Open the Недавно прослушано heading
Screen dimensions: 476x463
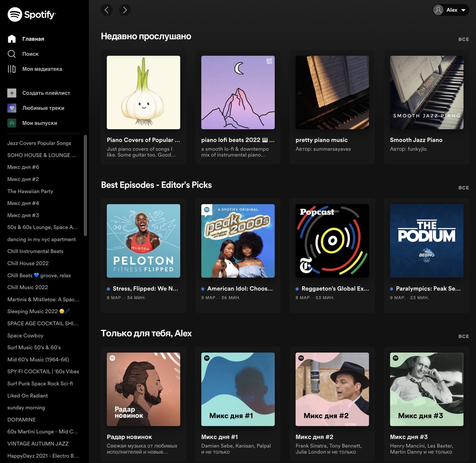click(x=146, y=37)
